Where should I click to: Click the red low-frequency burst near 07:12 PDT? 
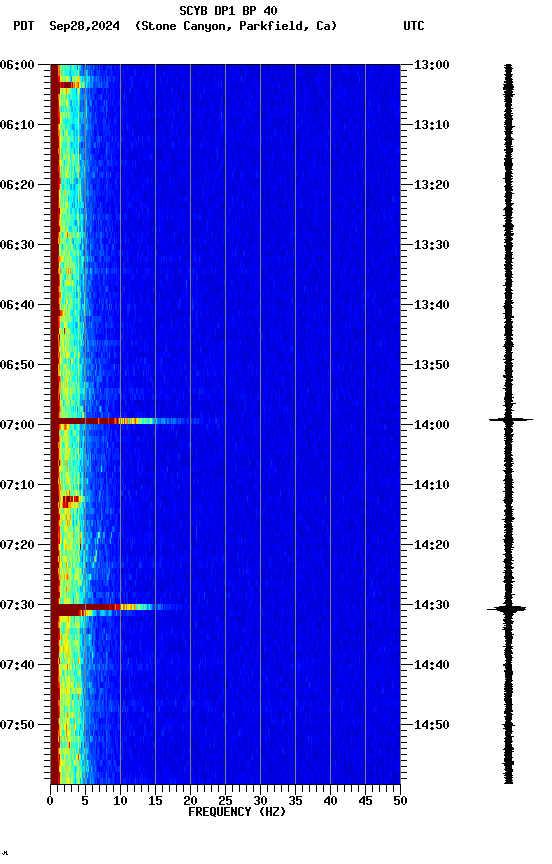coord(71,501)
